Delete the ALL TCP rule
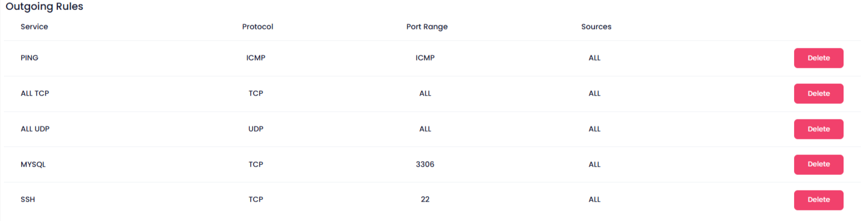The height and width of the screenshot is (221, 868). pos(818,93)
